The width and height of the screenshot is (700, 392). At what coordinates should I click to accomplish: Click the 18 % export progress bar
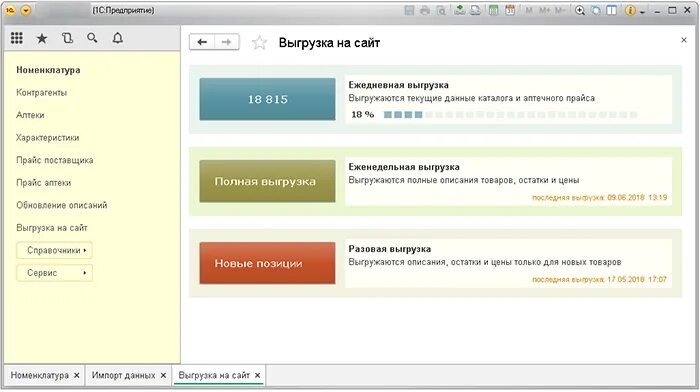tap(510, 115)
